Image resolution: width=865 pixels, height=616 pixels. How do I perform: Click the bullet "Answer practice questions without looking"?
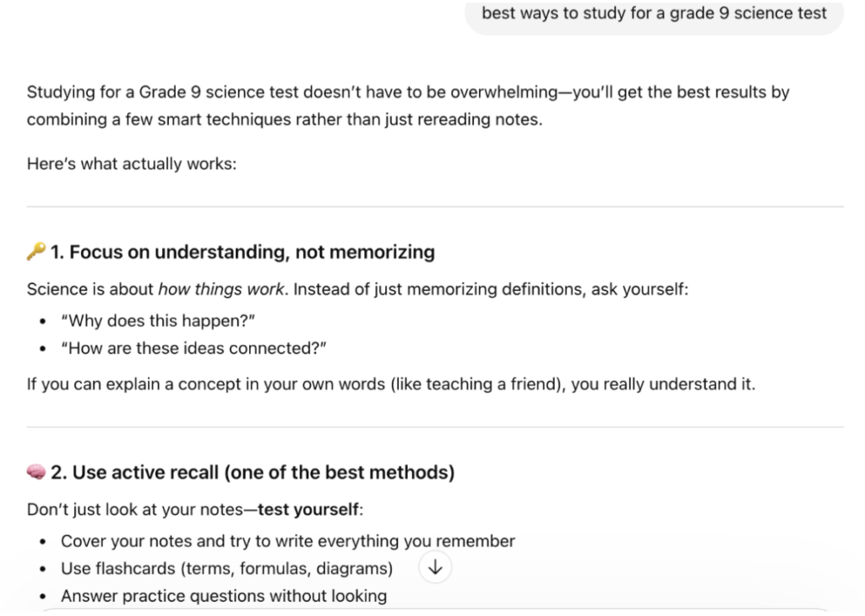pyautogui.click(x=223, y=596)
